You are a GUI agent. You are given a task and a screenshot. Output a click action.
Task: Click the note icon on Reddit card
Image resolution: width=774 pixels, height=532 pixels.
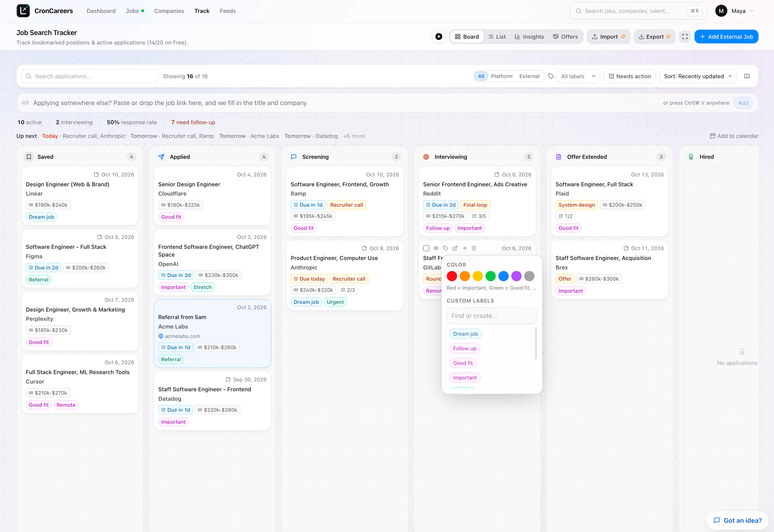coord(497,175)
